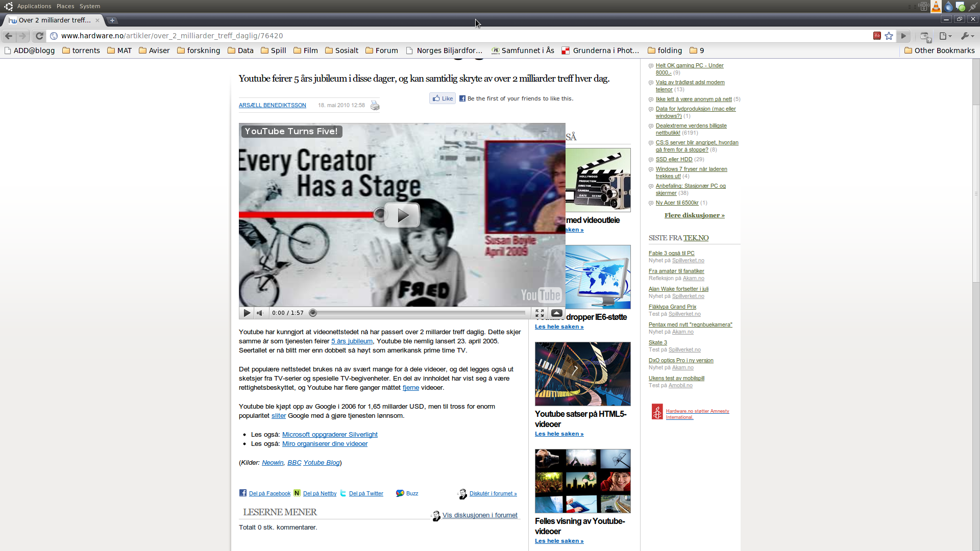Open the Aviser bookmark folder

coord(154,51)
